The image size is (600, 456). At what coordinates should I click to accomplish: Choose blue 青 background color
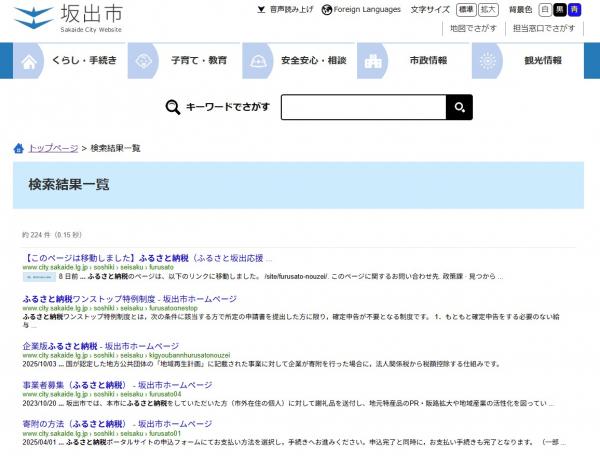[x=574, y=10]
